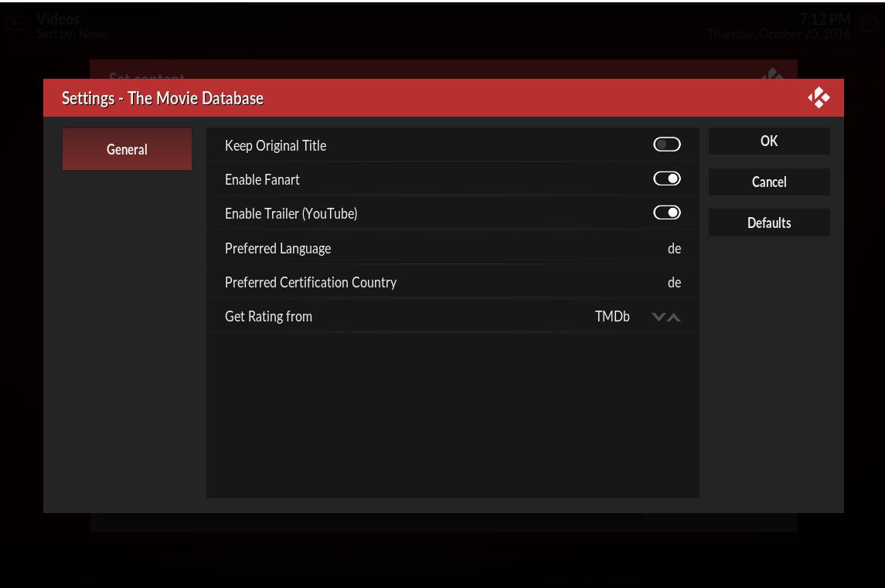Click the up arrow for Get Rating from
This screenshot has height=588, width=885.
point(673,317)
